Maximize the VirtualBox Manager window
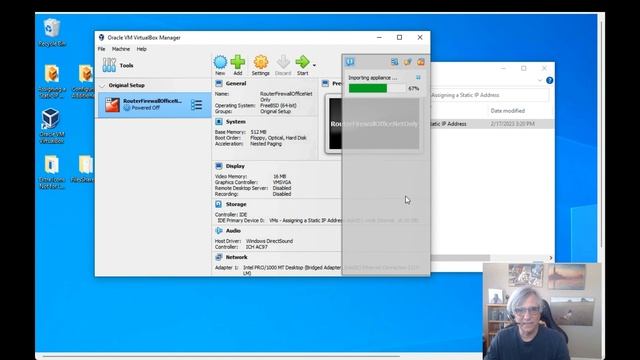 pyautogui.click(x=399, y=38)
